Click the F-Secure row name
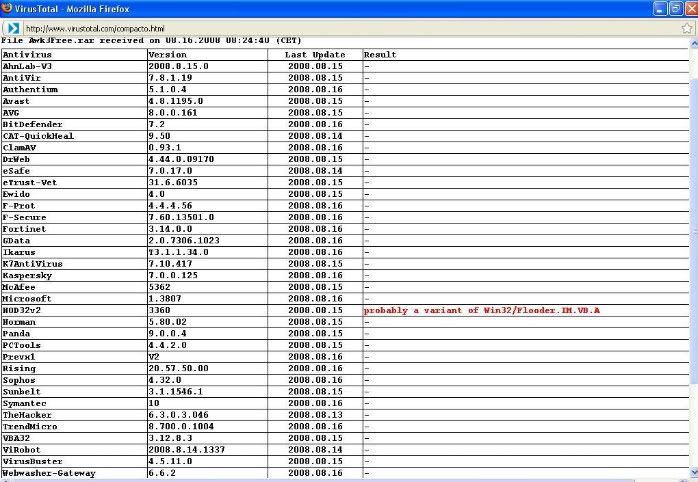 (24, 217)
